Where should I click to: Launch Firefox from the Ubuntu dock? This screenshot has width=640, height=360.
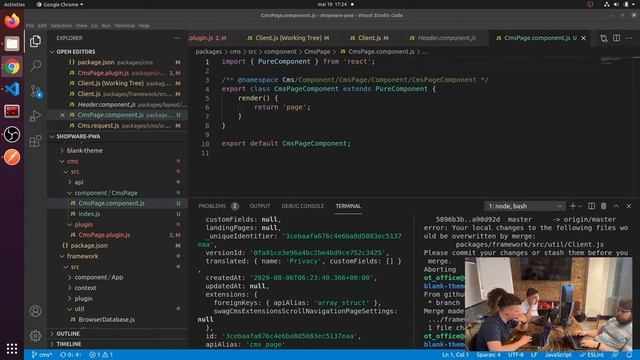coord(12,20)
